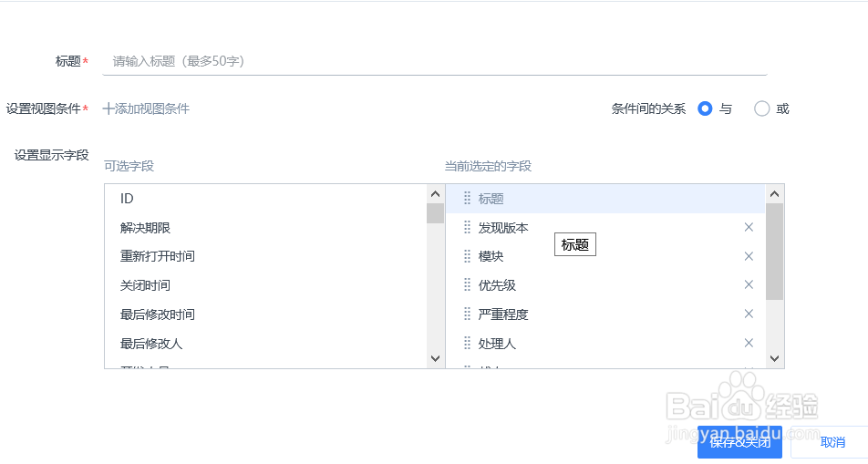868x464 pixels.
Task: Click the down arrow of available fields scrollbar
Action: pyautogui.click(x=435, y=358)
